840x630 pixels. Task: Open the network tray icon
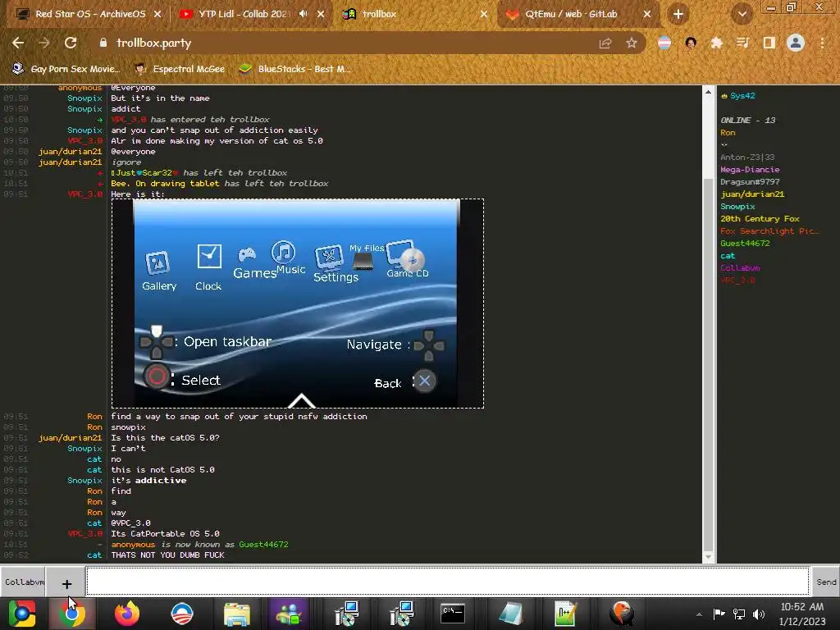pos(739,614)
